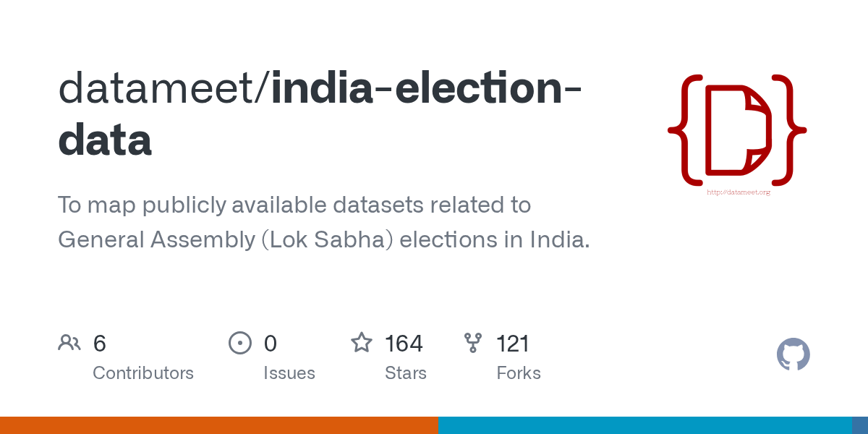Click the Forks label
This screenshot has width=868, height=434.
(519, 373)
